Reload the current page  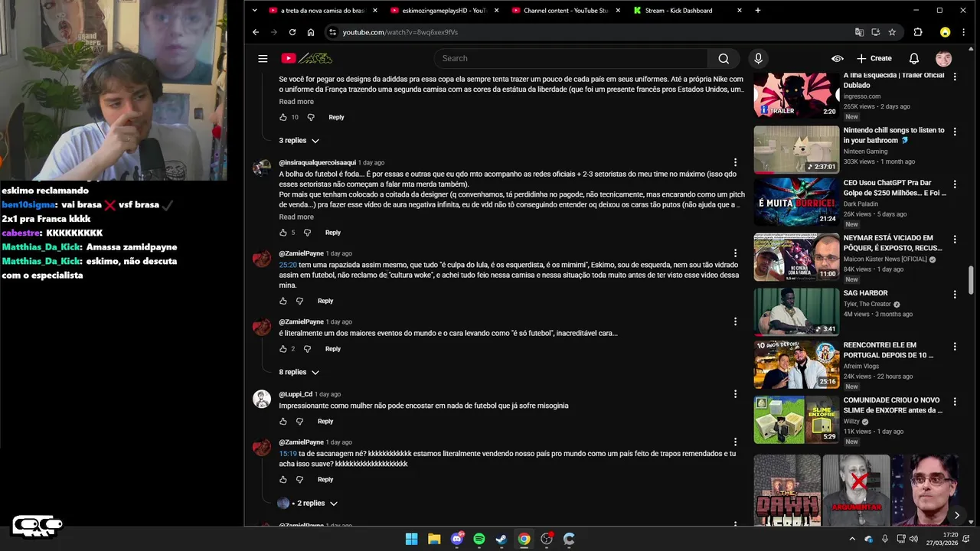292,32
